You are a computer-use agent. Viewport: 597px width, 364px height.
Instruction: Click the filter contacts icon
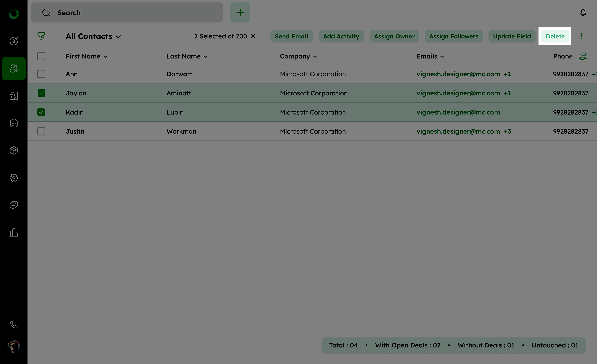click(x=41, y=36)
